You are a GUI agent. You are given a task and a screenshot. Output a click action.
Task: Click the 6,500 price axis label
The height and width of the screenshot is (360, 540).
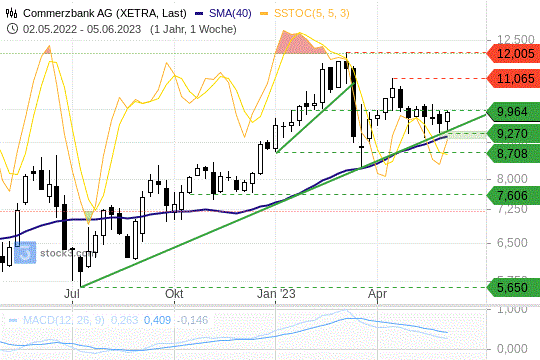(512, 243)
